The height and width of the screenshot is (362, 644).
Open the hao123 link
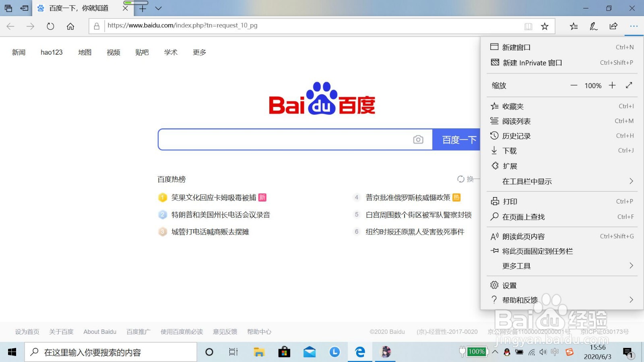[52, 52]
